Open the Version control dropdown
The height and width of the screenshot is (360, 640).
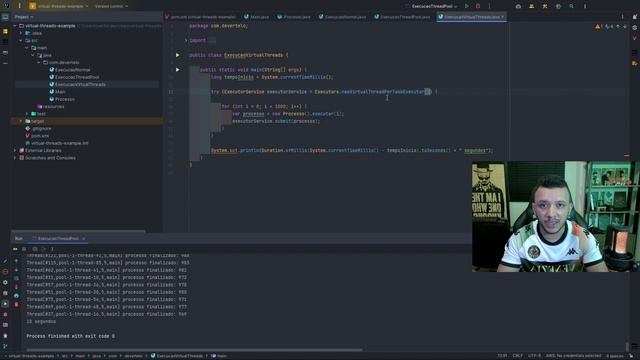click(x=111, y=6)
